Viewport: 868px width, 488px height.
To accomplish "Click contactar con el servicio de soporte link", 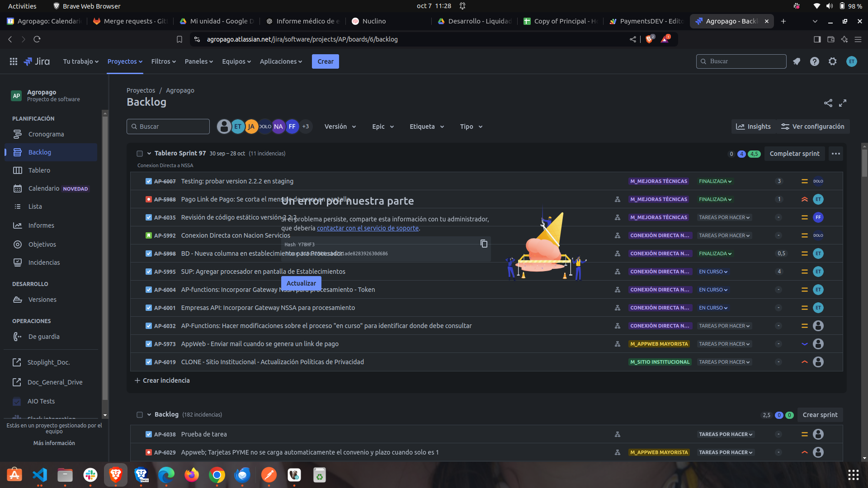I will [368, 228].
